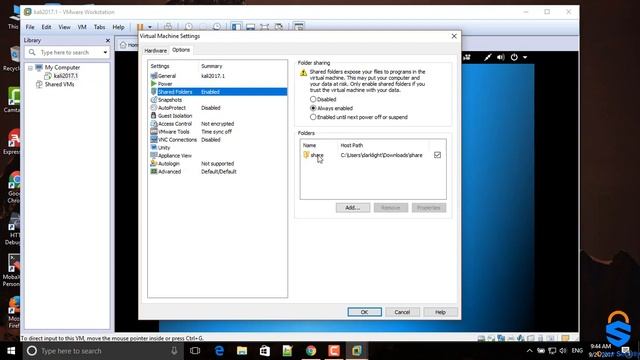Show hidden system tray icons
The height and width of the screenshot is (360, 640).
[529, 351]
